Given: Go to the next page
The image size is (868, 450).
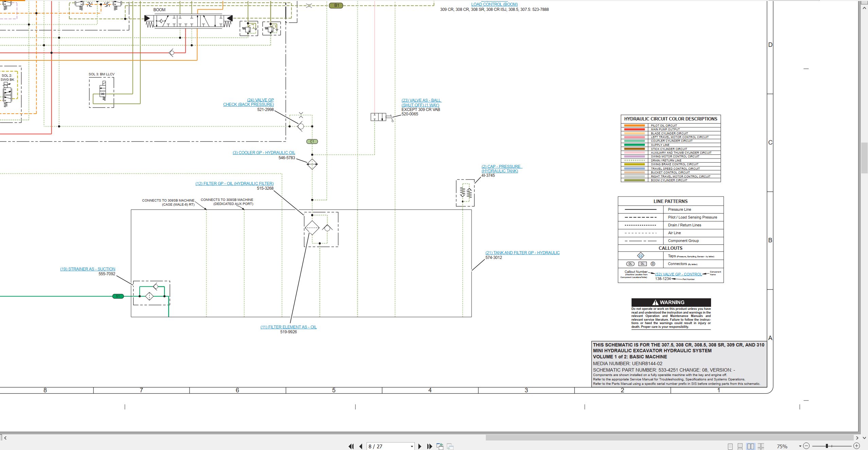Looking at the screenshot, I should pos(420,446).
